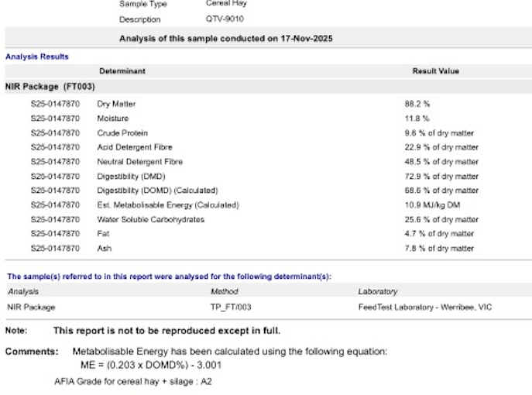Select the Crude Protein result value
The height and width of the screenshot is (395, 532).
click(439, 133)
